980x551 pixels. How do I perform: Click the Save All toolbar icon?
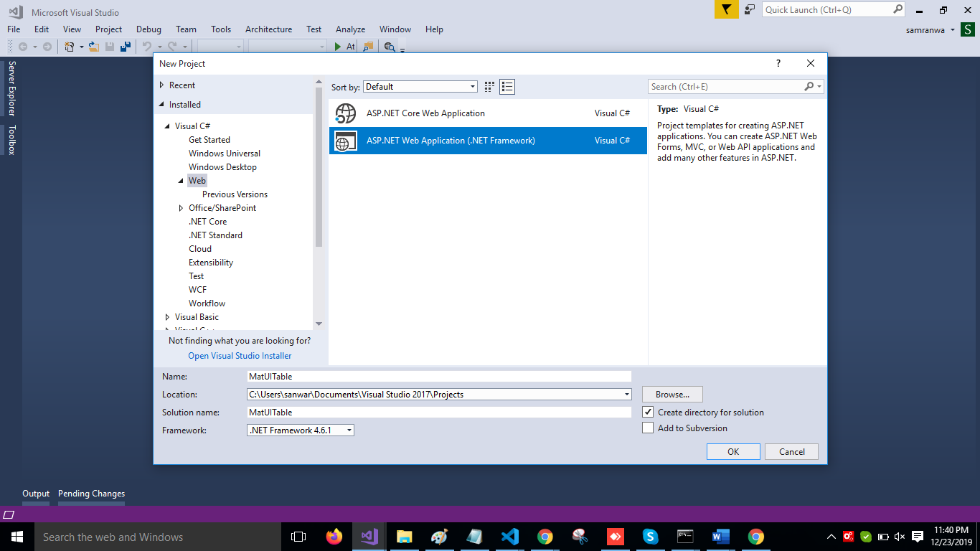126,47
